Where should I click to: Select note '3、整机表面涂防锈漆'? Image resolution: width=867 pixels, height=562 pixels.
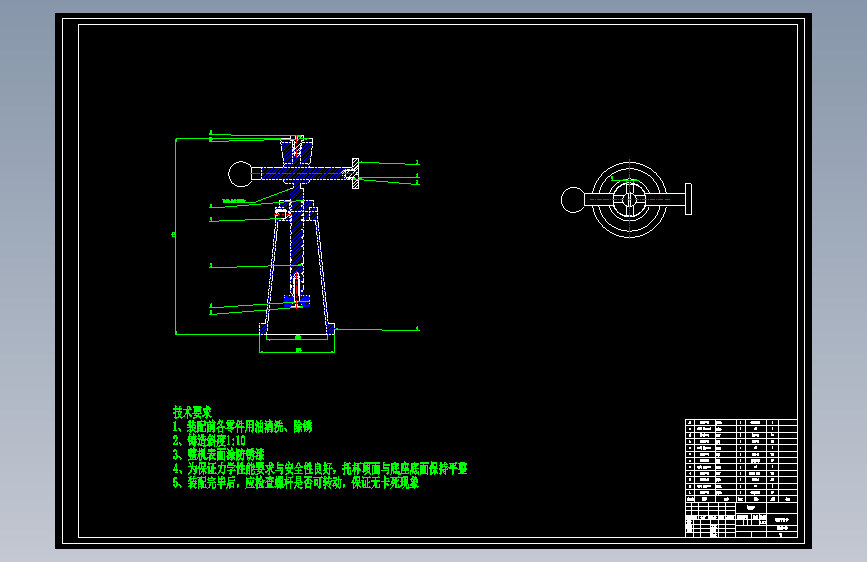click(218, 455)
